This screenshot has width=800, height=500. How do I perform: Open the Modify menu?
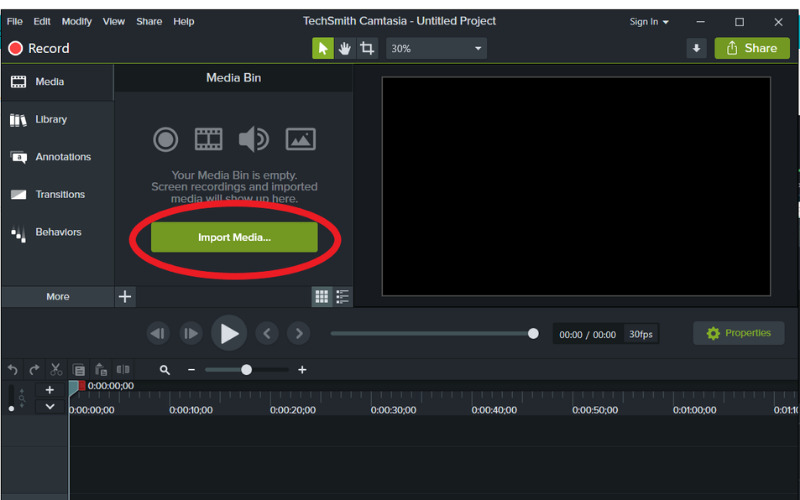77,21
